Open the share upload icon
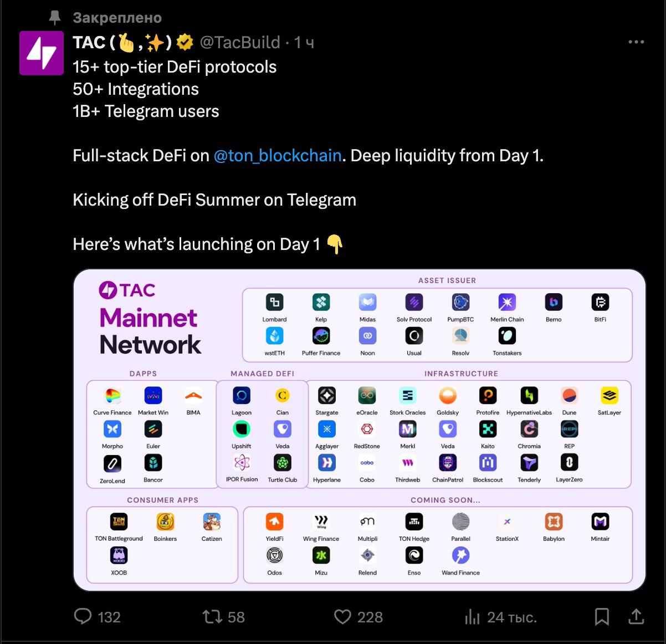The width and height of the screenshot is (666, 644). (636, 616)
